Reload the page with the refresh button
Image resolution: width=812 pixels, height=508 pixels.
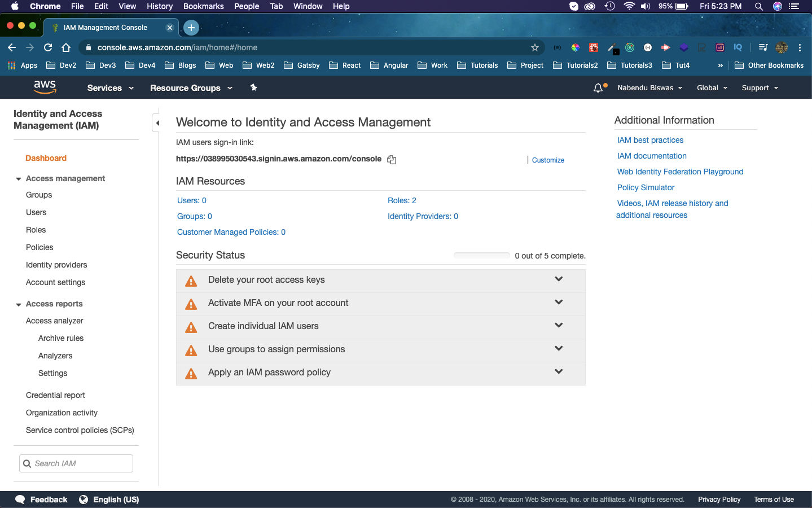click(x=48, y=47)
